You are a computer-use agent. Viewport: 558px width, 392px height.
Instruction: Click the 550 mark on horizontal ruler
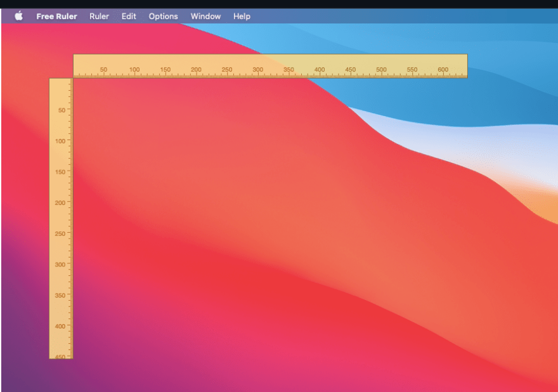[x=412, y=69]
